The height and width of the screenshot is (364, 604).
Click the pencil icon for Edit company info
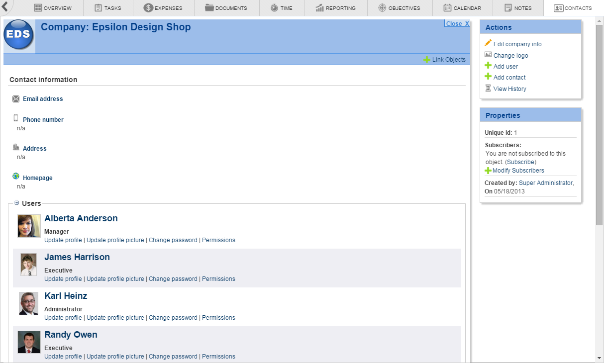pos(488,43)
